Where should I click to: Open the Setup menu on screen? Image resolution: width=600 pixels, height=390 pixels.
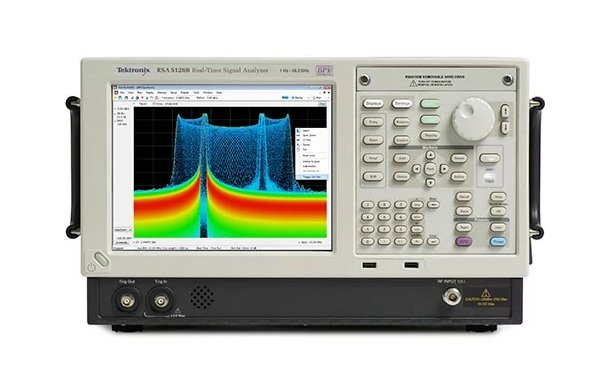point(173,93)
